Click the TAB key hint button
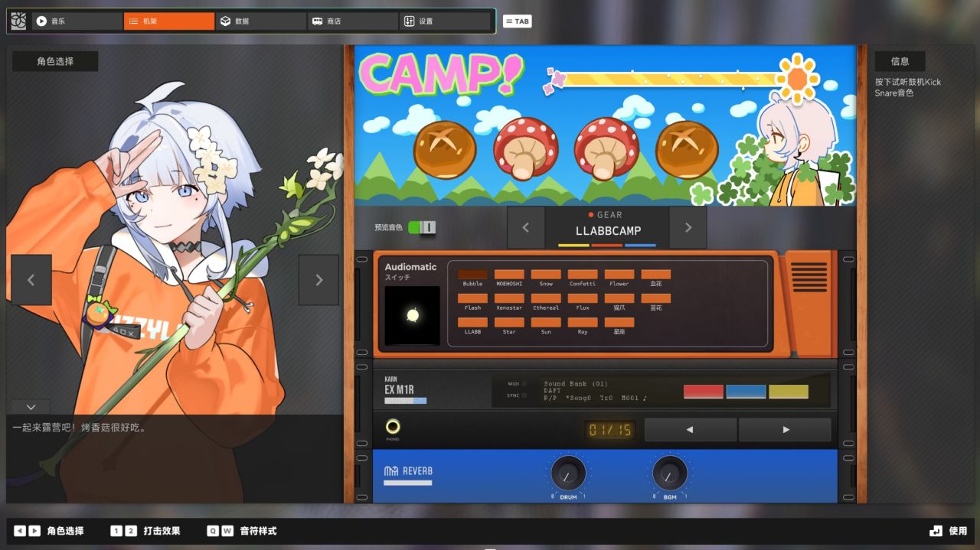980x550 pixels. 517,21
